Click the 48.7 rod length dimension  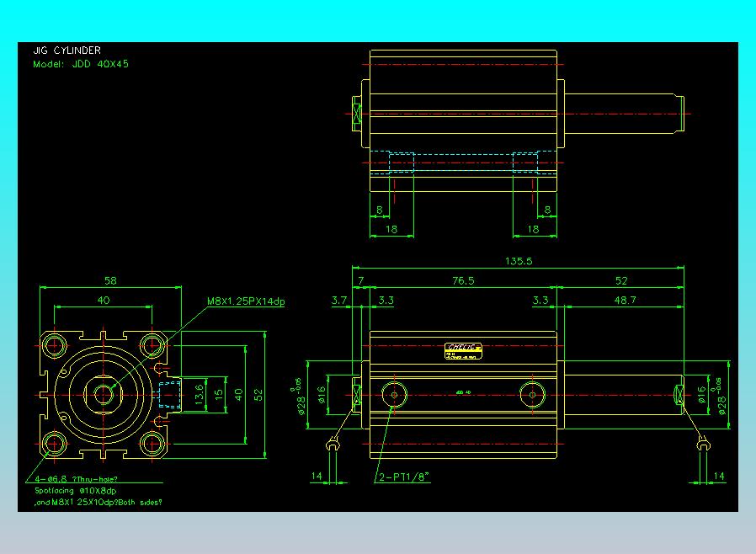click(625, 300)
